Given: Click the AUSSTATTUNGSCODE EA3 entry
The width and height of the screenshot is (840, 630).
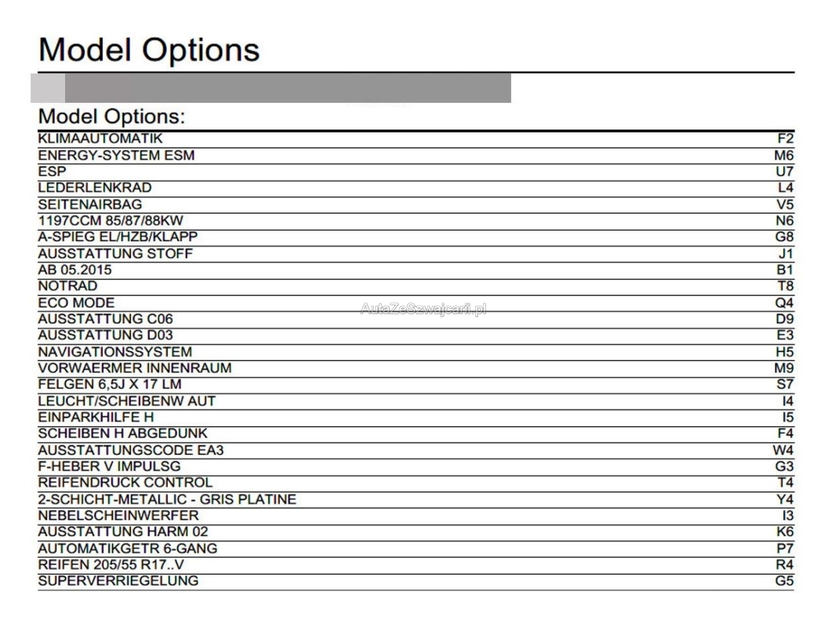Looking at the screenshot, I should click(x=131, y=450).
